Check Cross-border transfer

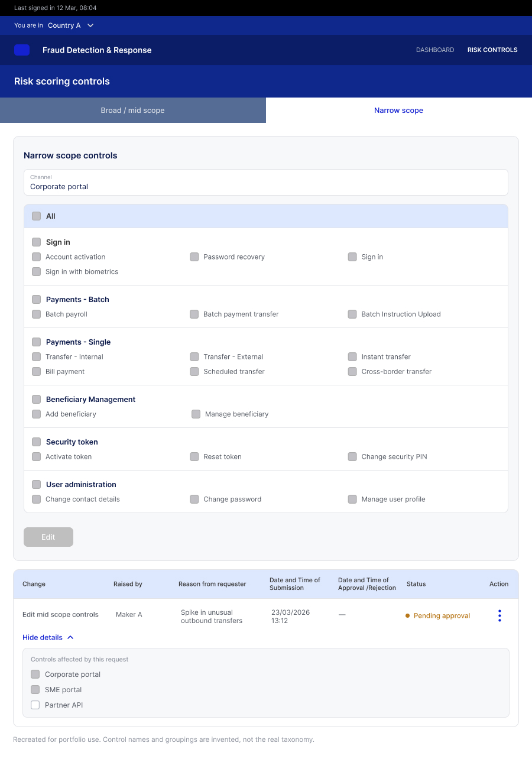[352, 372]
